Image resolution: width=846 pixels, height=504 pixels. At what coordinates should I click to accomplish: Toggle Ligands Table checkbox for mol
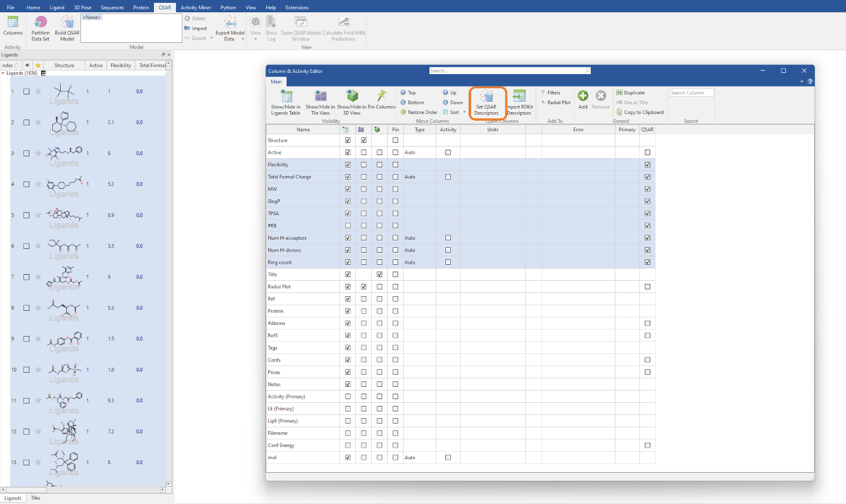348,457
